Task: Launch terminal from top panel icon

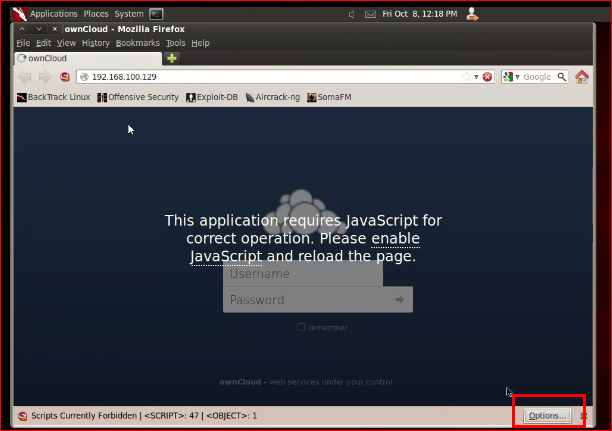Action: (156, 14)
